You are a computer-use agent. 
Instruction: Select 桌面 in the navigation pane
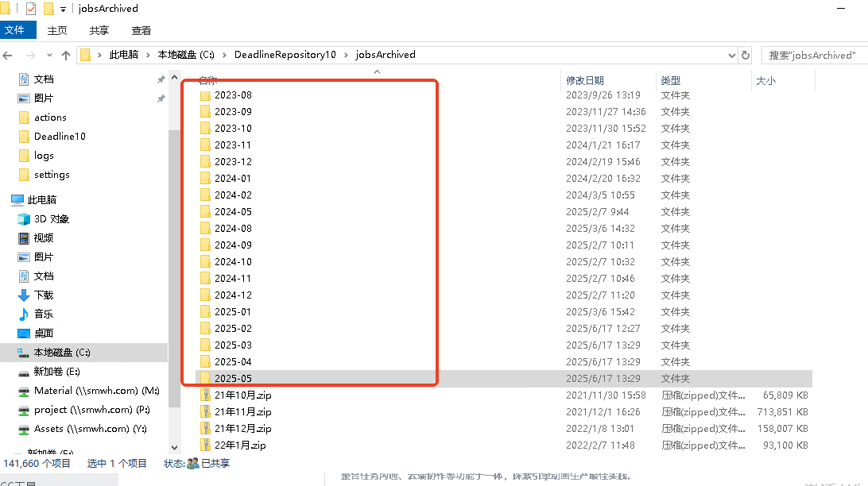[43, 333]
